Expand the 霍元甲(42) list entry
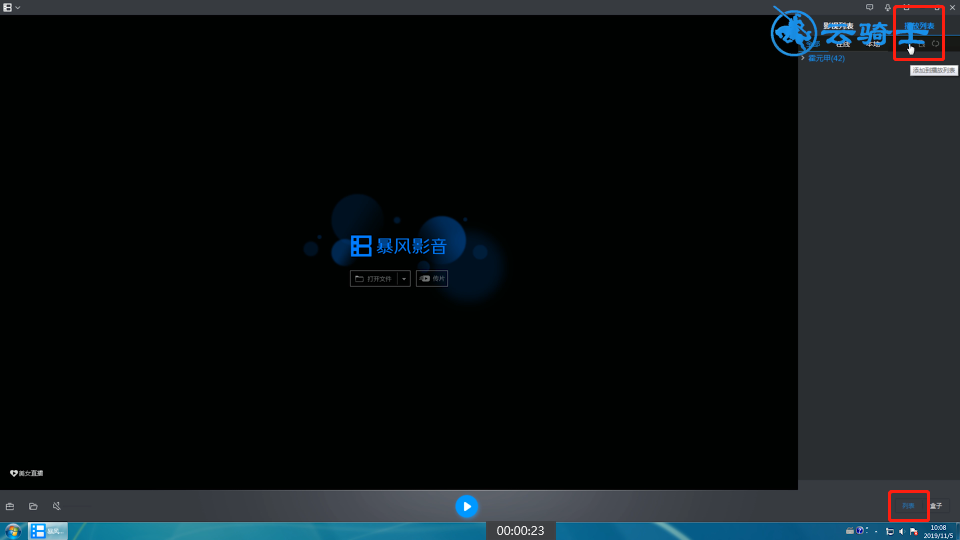Image resolution: width=960 pixels, height=540 pixels. point(803,58)
